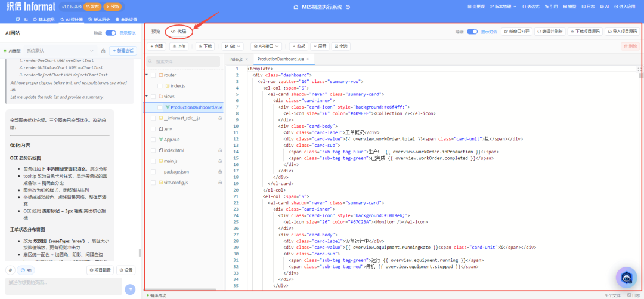This screenshot has height=299, width=644.
Task: Click the 导入项目源码 button
Action: (x=622, y=32)
